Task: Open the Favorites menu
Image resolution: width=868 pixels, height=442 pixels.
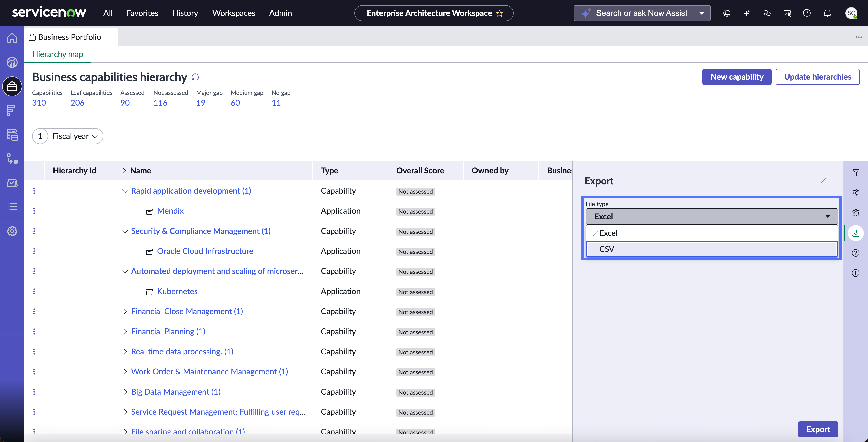Action: [x=142, y=13]
